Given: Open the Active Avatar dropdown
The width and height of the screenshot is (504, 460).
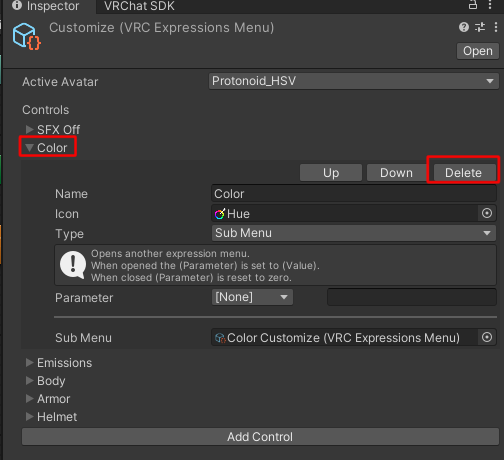Looking at the screenshot, I should (x=354, y=81).
